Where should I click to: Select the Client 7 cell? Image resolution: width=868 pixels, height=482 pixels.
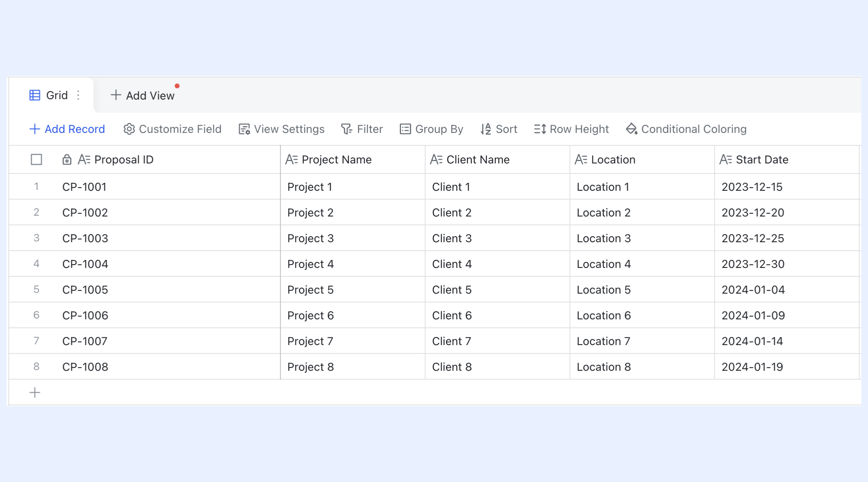coord(497,341)
